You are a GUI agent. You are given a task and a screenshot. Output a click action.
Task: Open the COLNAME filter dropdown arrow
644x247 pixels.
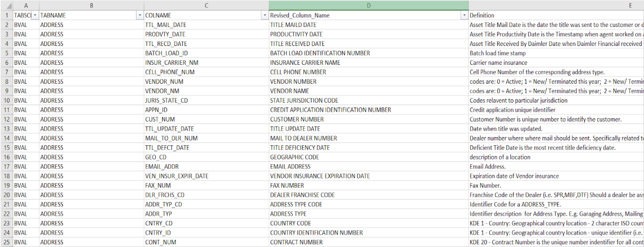click(x=265, y=15)
